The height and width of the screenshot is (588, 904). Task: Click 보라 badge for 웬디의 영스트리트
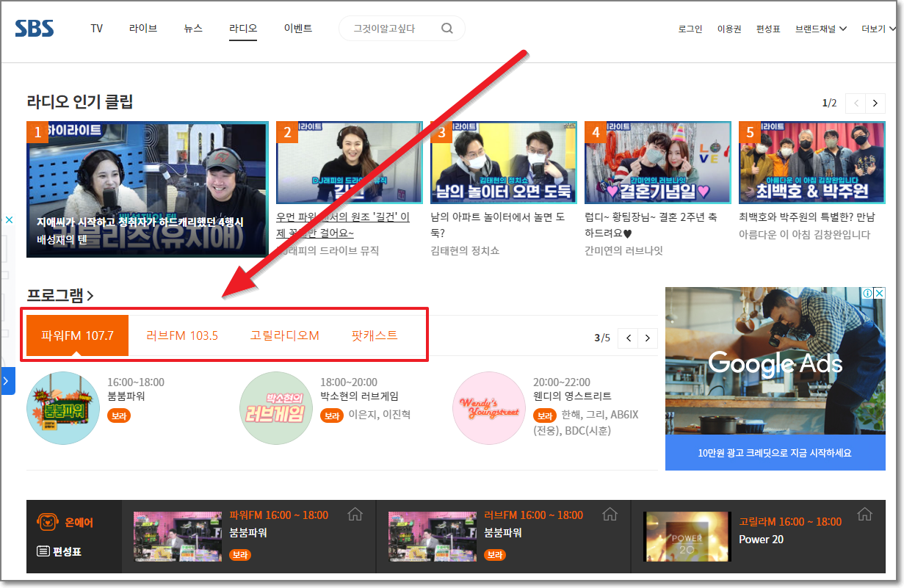[x=545, y=415]
